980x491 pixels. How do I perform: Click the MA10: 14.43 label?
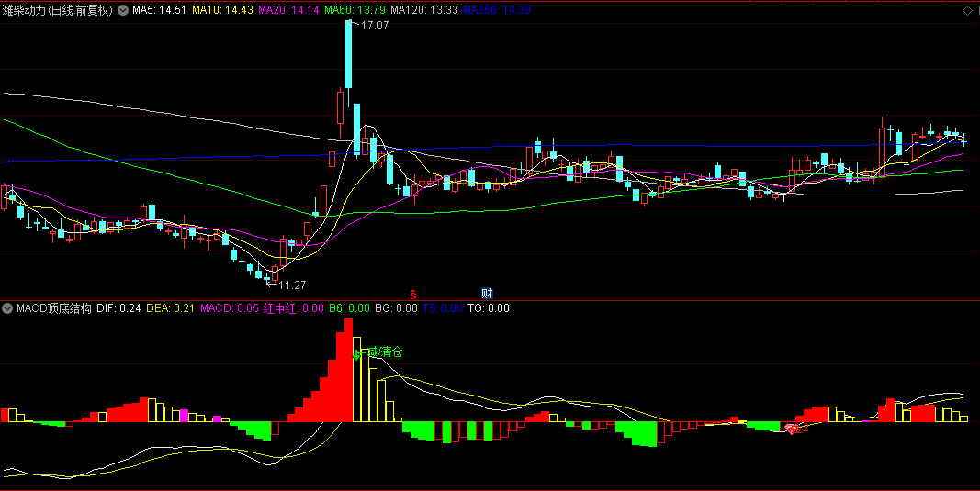tap(222, 10)
